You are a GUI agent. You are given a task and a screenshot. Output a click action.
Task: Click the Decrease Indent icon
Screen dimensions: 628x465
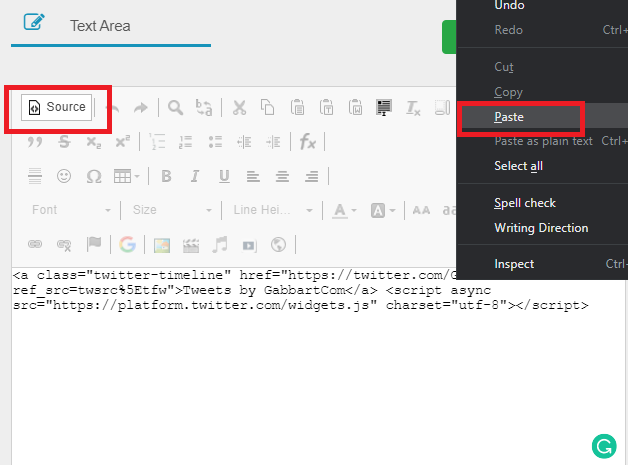[244, 142]
